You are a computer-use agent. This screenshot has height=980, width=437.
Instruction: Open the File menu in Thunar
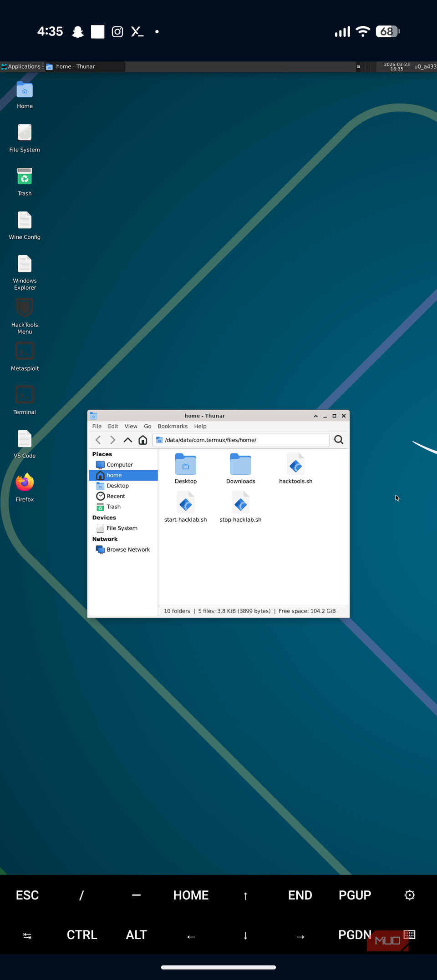click(97, 426)
